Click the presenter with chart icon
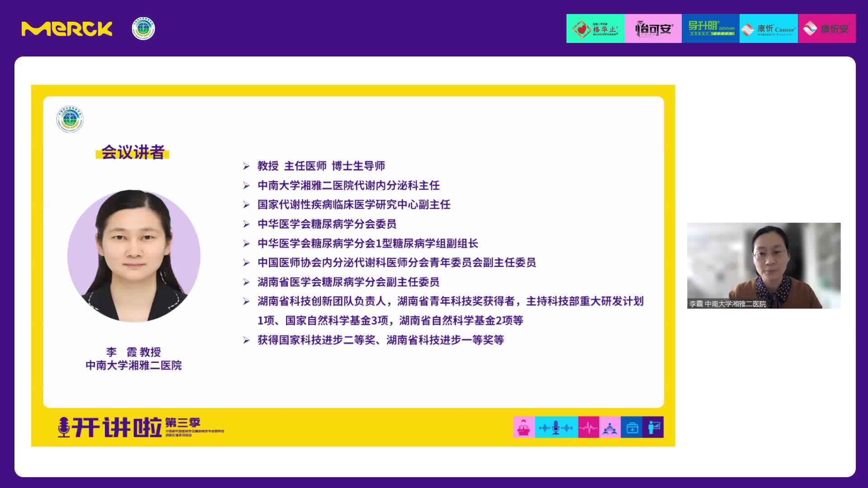This screenshot has height=488, width=868. [653, 427]
